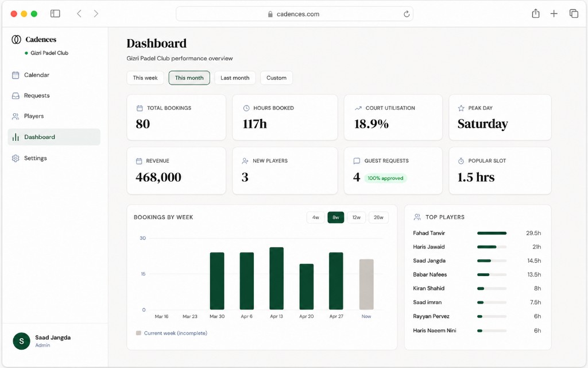Click the Safari share icon
This screenshot has width=588, height=368.
point(536,14)
